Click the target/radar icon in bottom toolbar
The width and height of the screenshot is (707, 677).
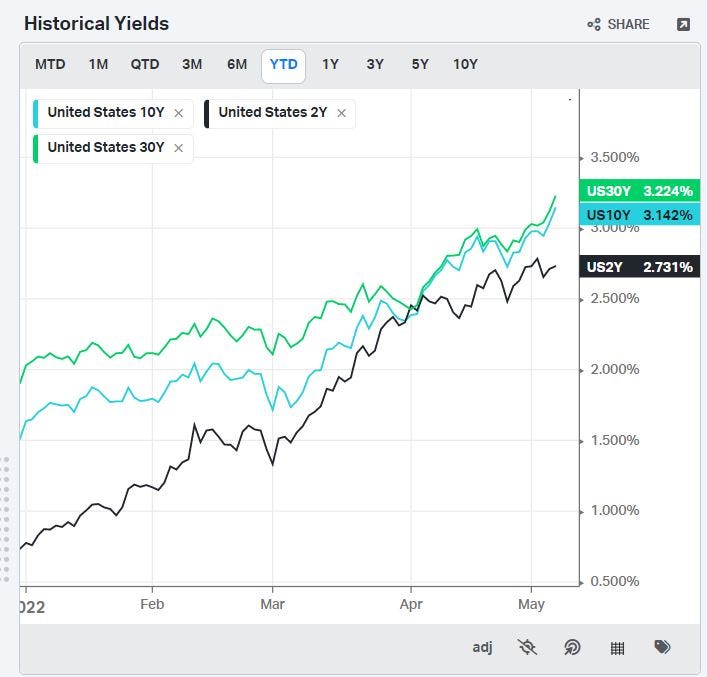(x=572, y=647)
